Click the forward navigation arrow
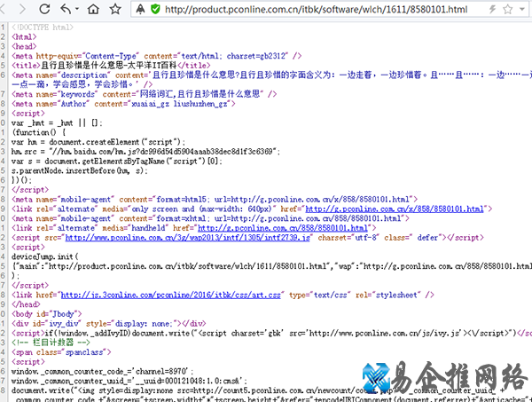The image size is (532, 402). [22, 9]
